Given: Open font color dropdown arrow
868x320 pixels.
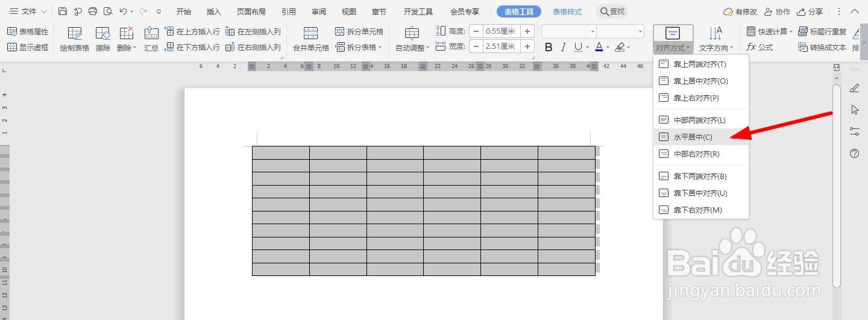Looking at the screenshot, I should (608, 47).
